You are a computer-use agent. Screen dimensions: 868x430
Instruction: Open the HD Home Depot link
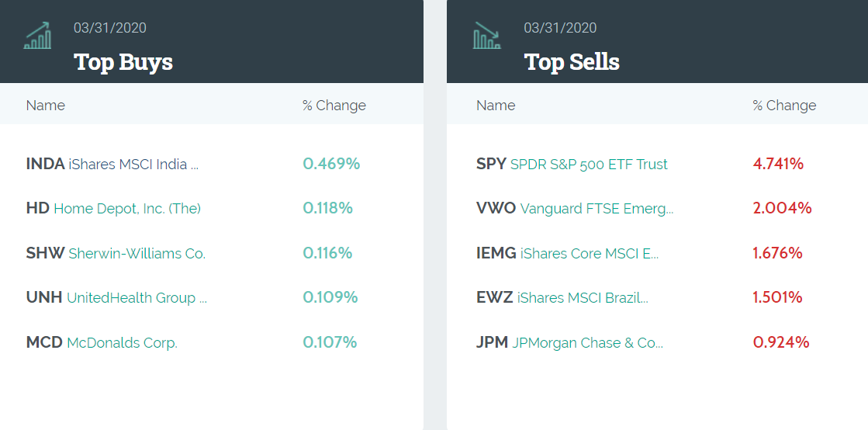(113, 209)
